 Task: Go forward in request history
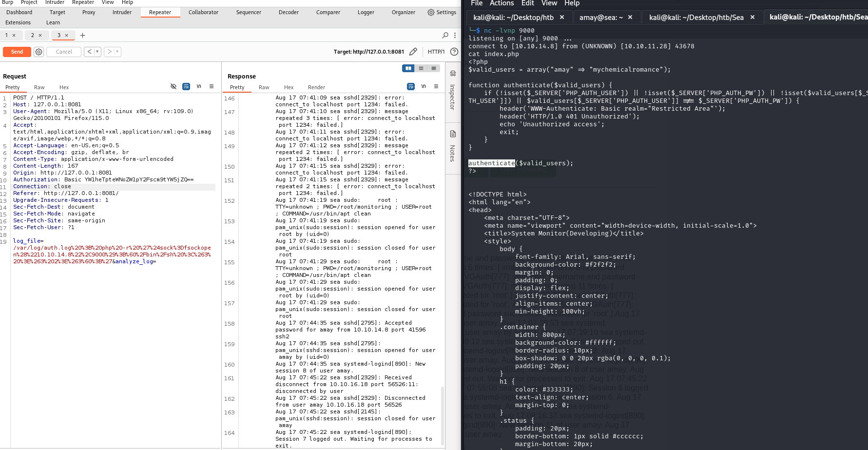pyautogui.click(x=110, y=52)
